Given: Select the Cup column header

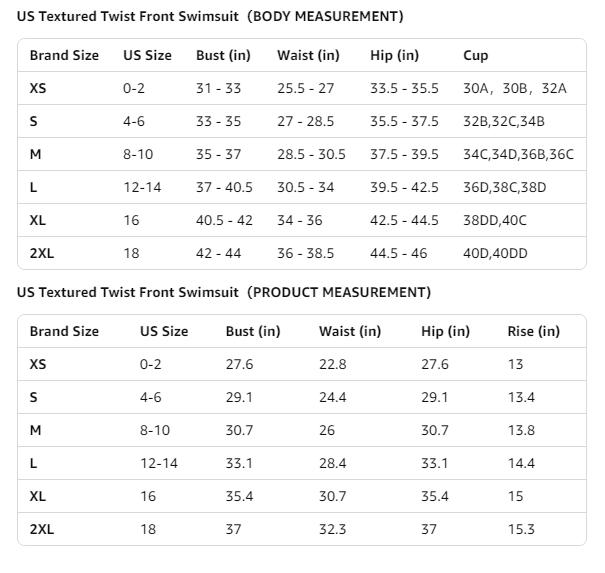Looking at the screenshot, I should click(475, 56).
